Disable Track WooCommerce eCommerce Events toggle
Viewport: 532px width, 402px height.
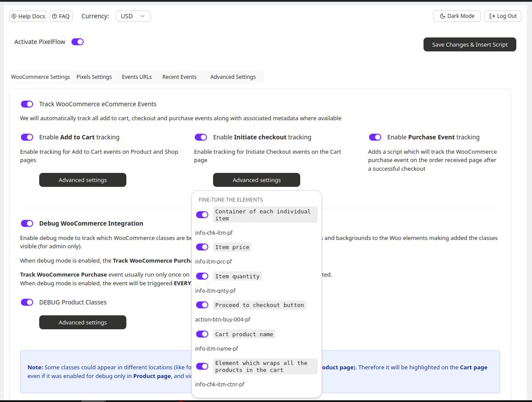[27, 104]
